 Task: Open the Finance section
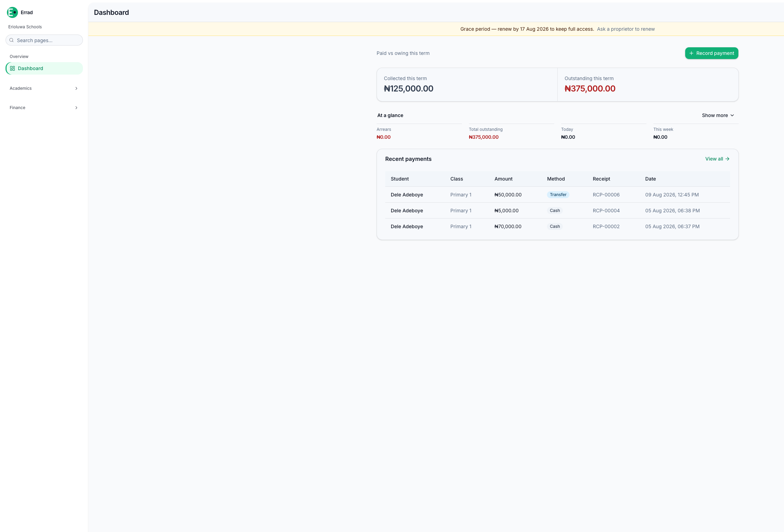[x=44, y=108]
